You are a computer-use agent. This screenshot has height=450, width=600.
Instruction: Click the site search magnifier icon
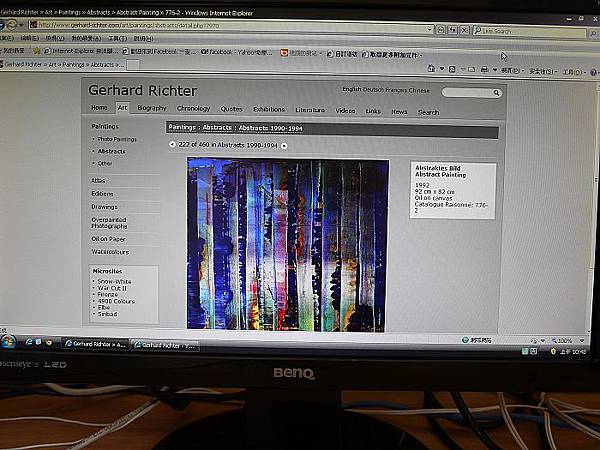pyautogui.click(x=496, y=93)
